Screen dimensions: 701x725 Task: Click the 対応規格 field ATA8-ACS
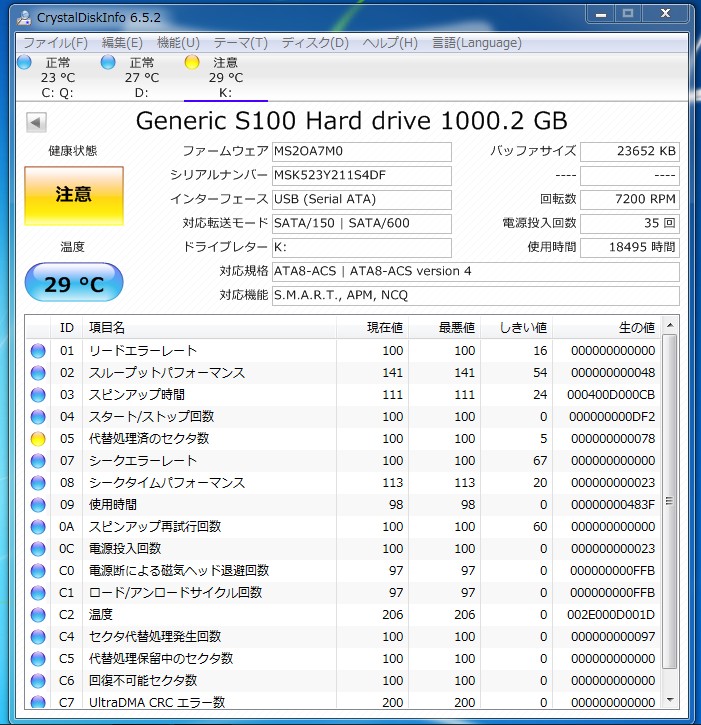(476, 272)
